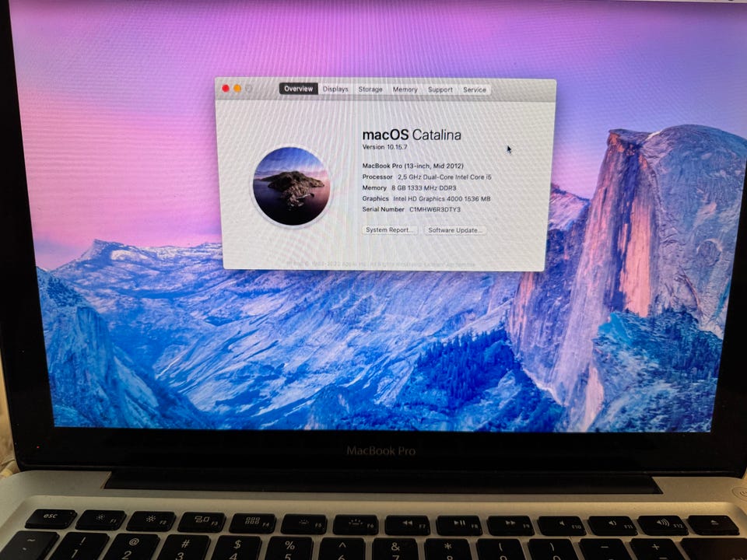Switch to the Memory tab
Viewport: 747px width, 560px height.
click(405, 89)
